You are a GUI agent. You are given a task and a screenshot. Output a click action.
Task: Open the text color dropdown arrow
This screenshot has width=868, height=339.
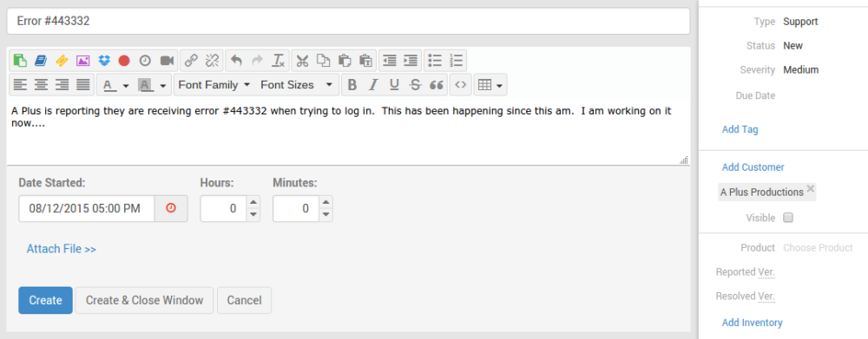(x=126, y=86)
